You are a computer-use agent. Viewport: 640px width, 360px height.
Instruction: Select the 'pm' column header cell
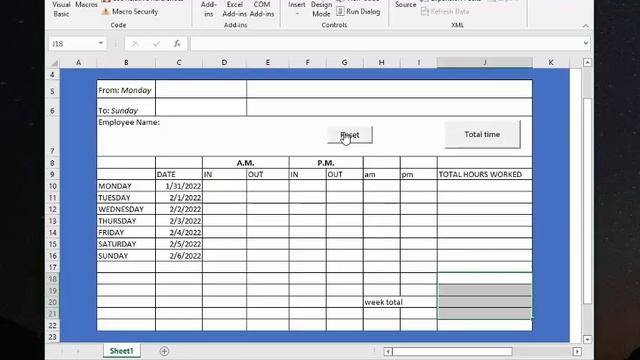click(x=419, y=174)
